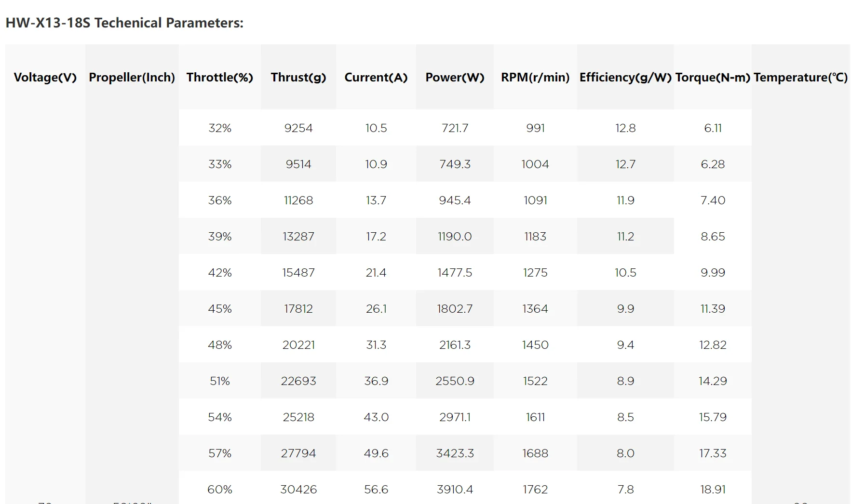Select the RPM value 1275
The image size is (851, 504).
click(x=535, y=272)
